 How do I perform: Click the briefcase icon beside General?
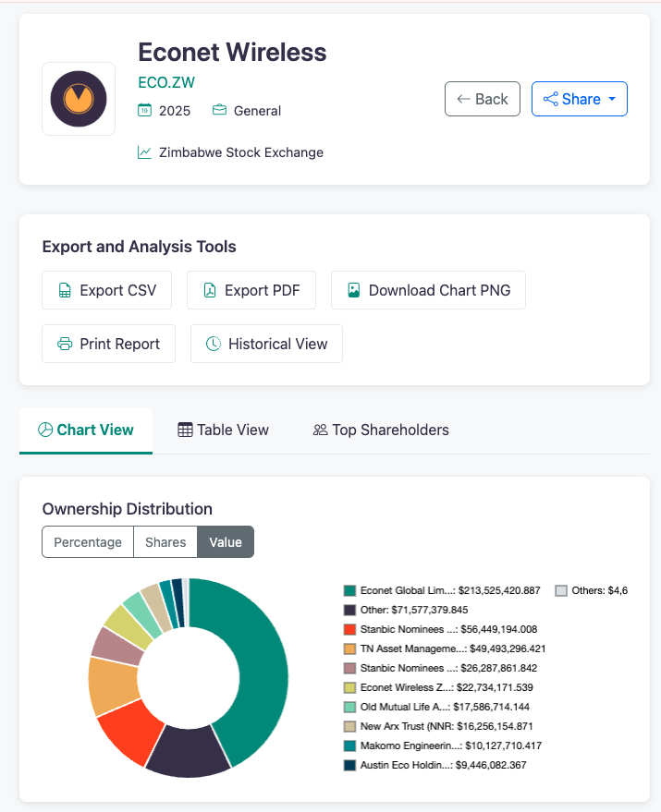pyautogui.click(x=219, y=110)
